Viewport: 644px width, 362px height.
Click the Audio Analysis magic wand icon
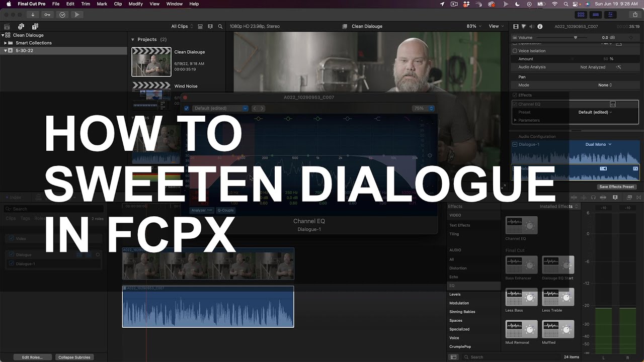[618, 67]
